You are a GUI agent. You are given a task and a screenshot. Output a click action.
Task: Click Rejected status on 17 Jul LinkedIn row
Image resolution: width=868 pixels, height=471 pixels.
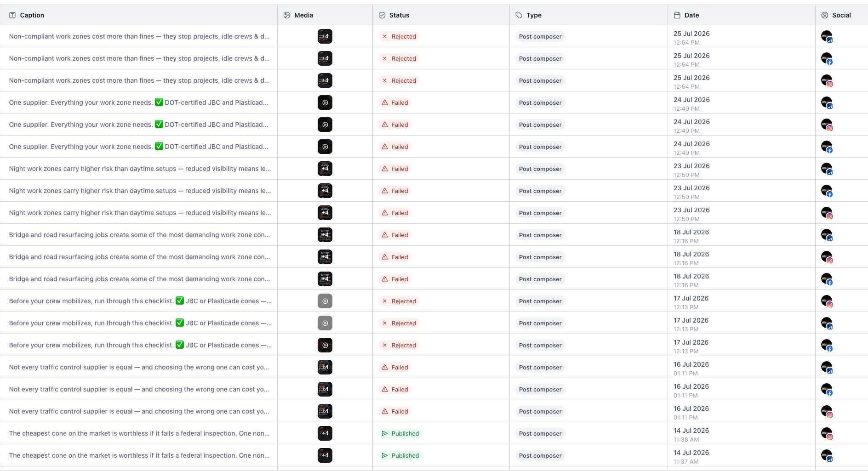click(399, 323)
